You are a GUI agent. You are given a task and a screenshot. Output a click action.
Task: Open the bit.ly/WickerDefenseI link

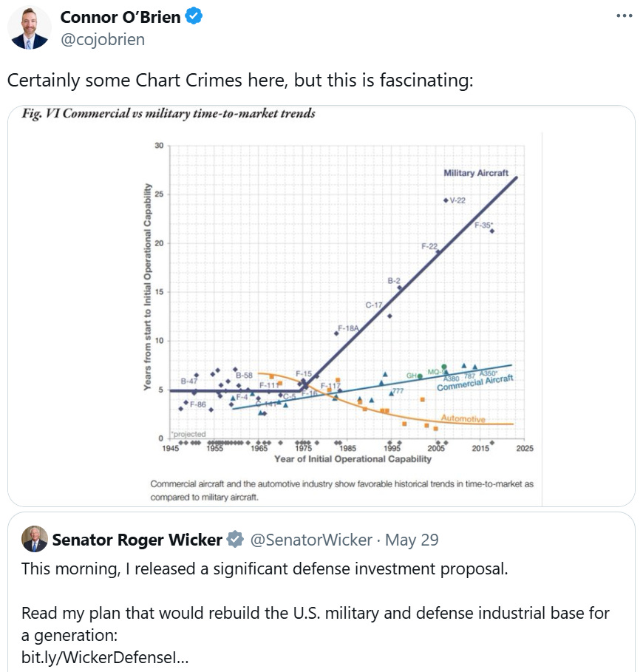[x=105, y=655]
